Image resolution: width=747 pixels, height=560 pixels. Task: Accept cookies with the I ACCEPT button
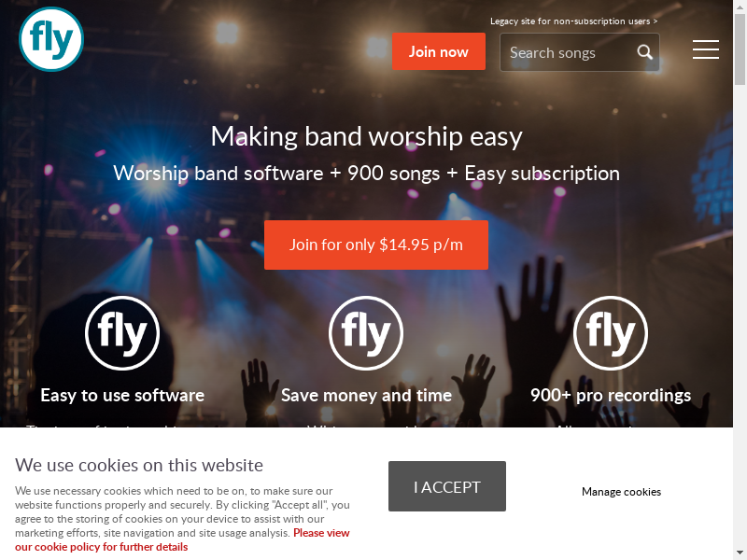point(447,486)
